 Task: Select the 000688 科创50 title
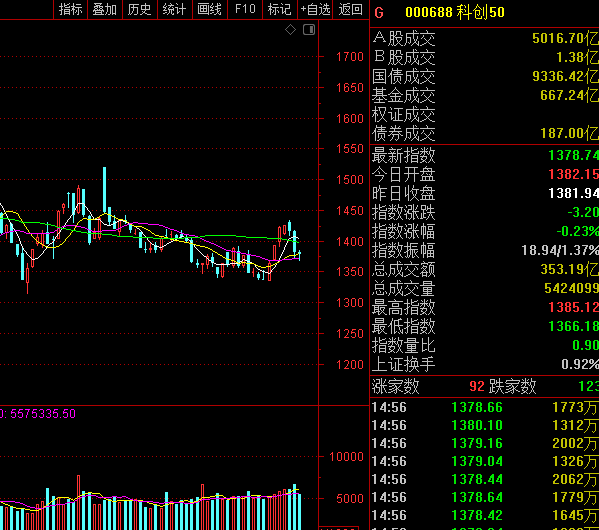pyautogui.click(x=455, y=13)
